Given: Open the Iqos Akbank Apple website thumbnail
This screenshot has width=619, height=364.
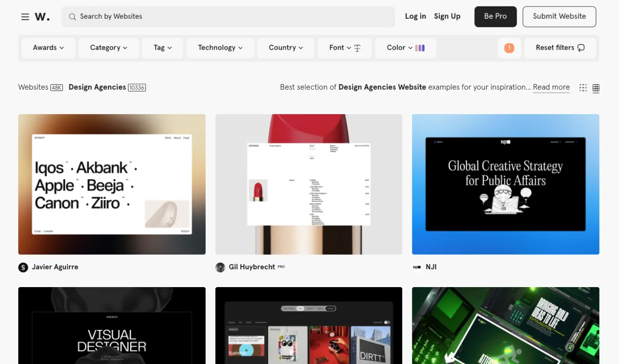Looking at the screenshot, I should pos(112,184).
